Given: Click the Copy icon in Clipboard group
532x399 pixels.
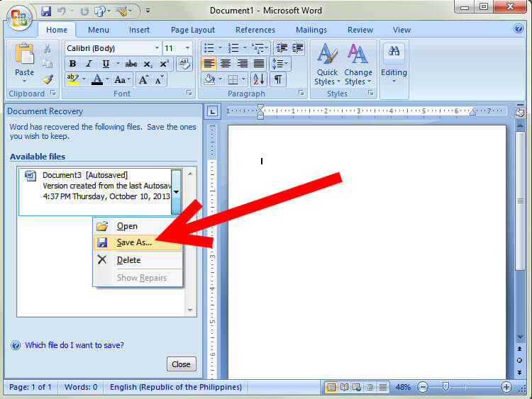Looking at the screenshot, I should [47, 64].
